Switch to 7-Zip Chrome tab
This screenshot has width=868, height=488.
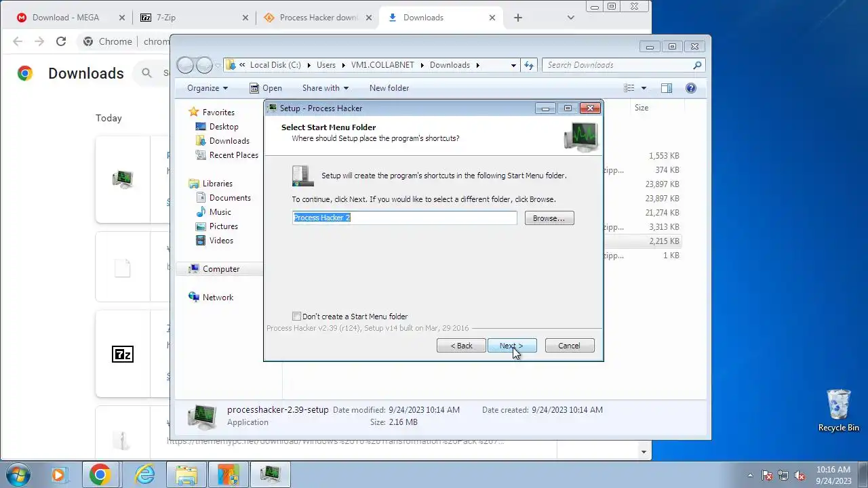(193, 18)
